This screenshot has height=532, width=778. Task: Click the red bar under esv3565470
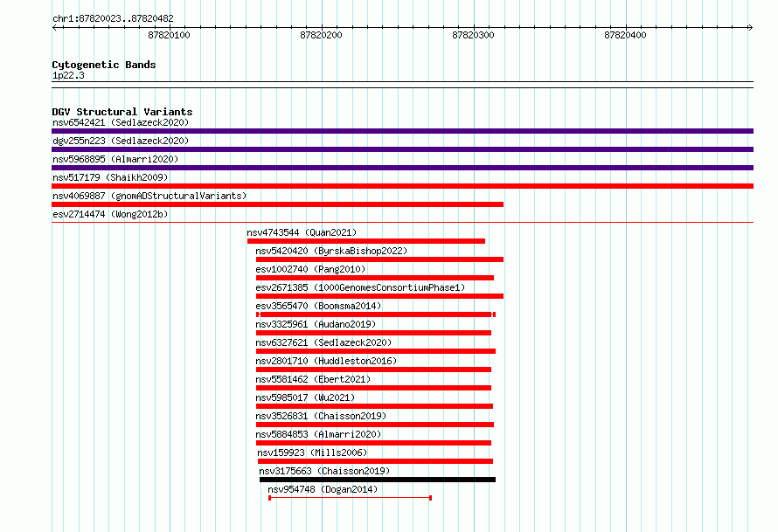pos(376,314)
